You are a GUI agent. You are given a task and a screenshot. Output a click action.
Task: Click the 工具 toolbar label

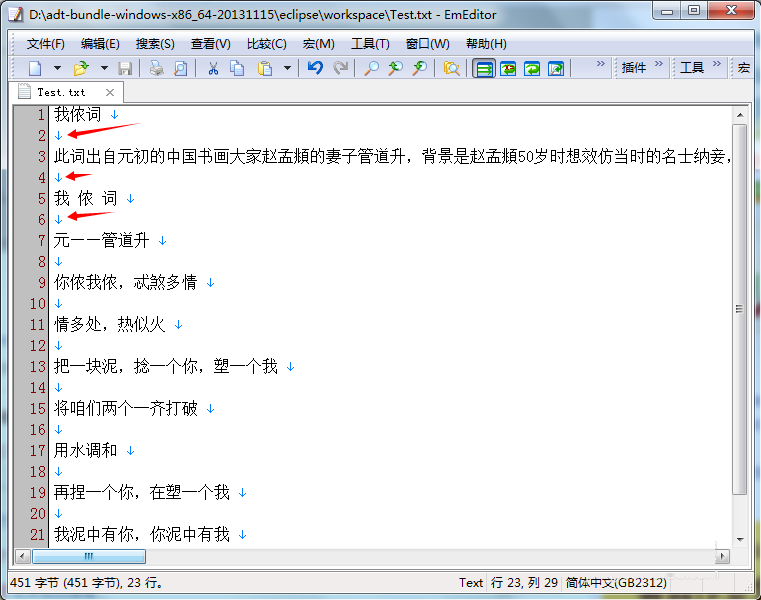pyautogui.click(x=692, y=68)
